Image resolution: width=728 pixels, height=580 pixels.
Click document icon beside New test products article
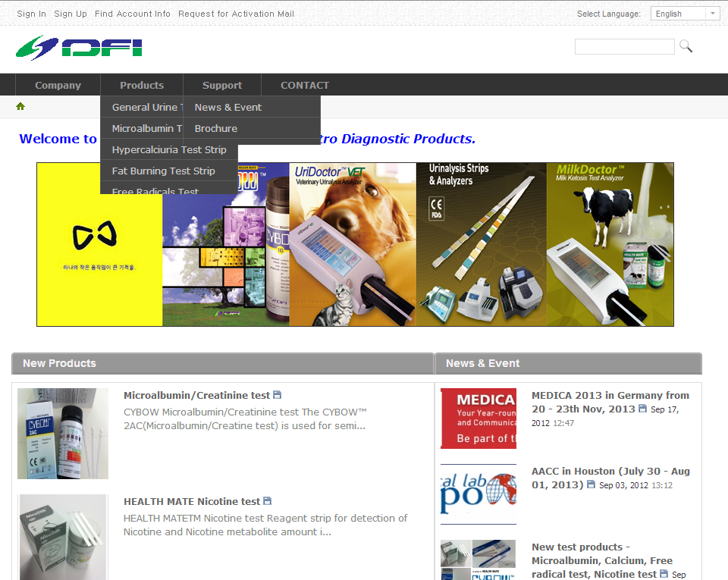[664, 574]
